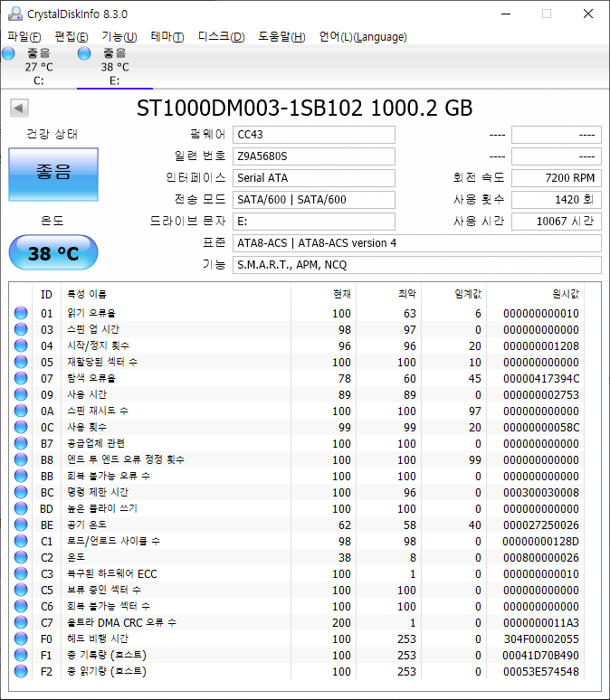The image size is (610, 700).
Task: Click the CrystalDiskInfo app icon in title bar
Action: tap(14, 14)
